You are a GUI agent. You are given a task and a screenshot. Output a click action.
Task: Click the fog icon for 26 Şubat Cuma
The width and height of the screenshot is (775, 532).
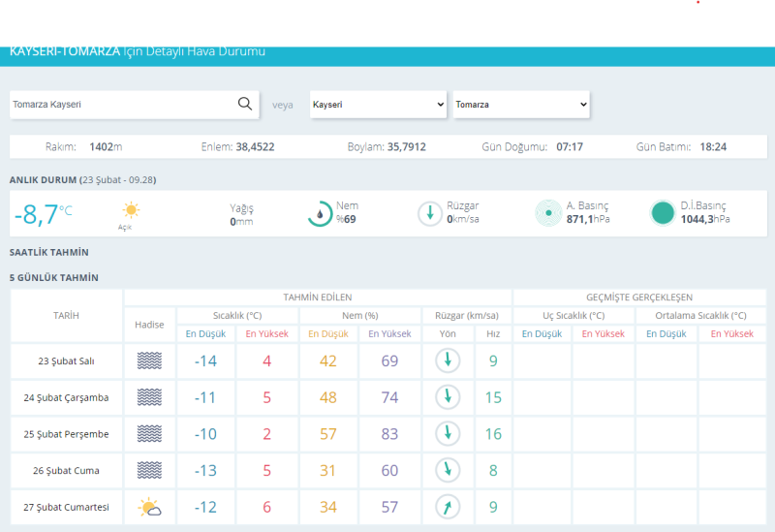[149, 470]
